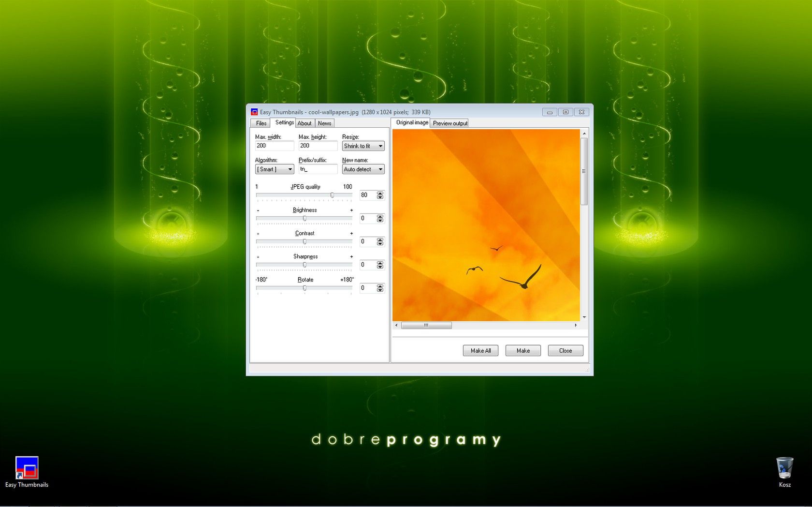The width and height of the screenshot is (812, 507).
Task: Increase Contrast with up spinner arrow
Action: [380, 239]
